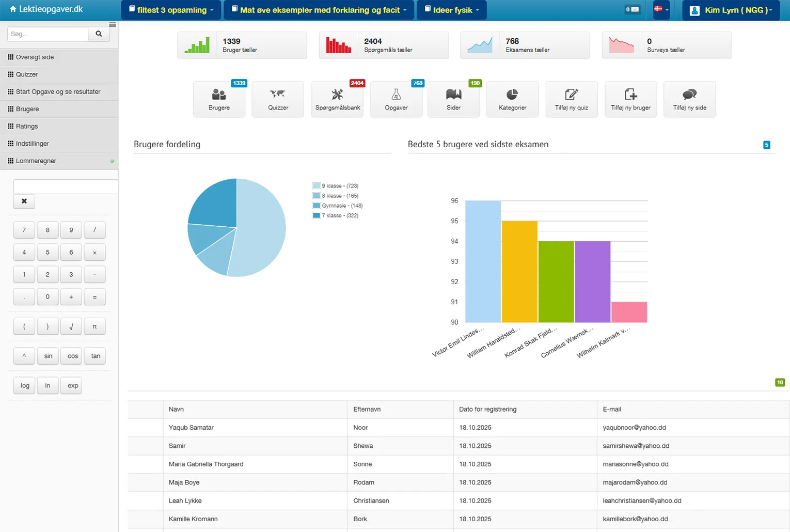Select Ratings in the sidebar

tap(27, 127)
